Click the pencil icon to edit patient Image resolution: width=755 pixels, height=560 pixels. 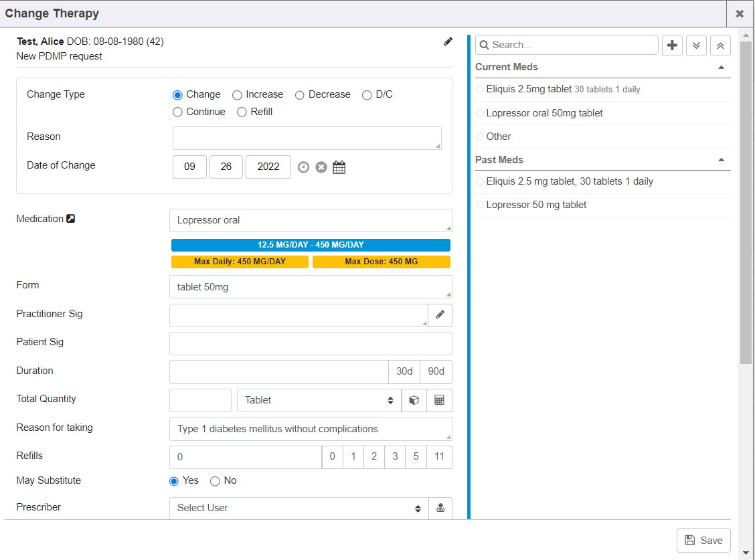(448, 41)
